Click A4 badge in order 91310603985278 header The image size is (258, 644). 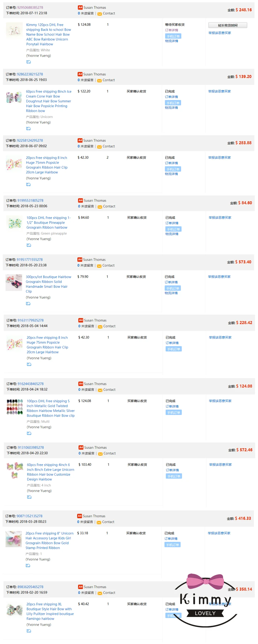click(81, 447)
